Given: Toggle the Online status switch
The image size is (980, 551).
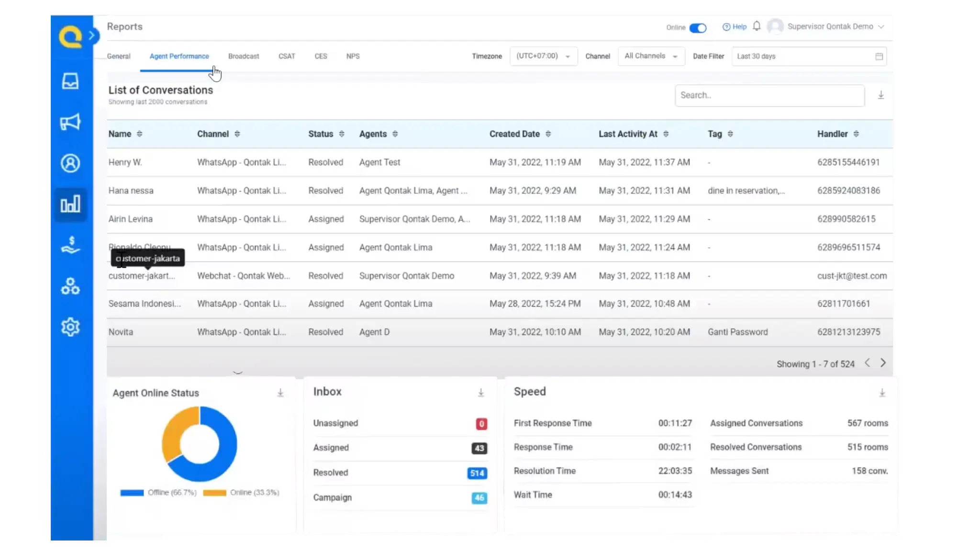Looking at the screenshot, I should pyautogui.click(x=698, y=28).
